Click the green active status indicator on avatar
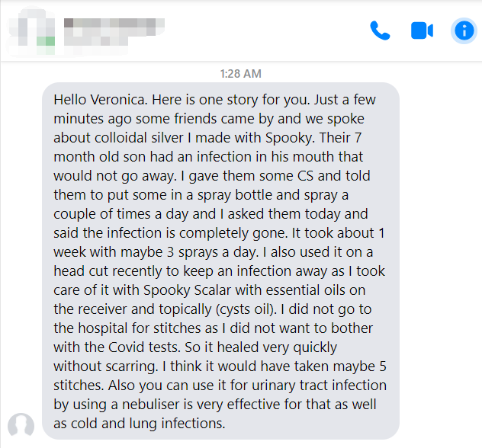 [46, 41]
